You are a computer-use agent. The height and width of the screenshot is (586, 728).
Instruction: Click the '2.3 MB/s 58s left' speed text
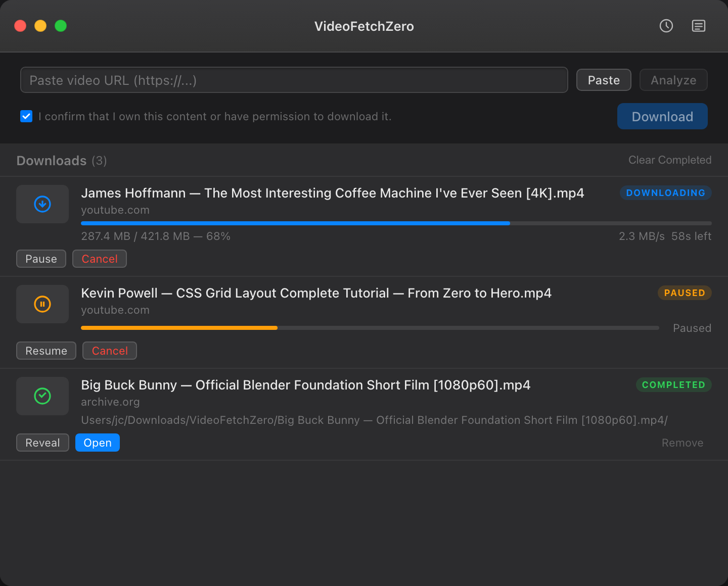click(665, 236)
